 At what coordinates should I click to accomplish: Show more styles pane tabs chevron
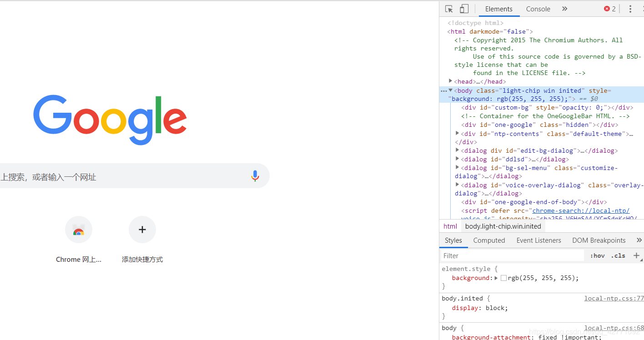click(x=639, y=240)
